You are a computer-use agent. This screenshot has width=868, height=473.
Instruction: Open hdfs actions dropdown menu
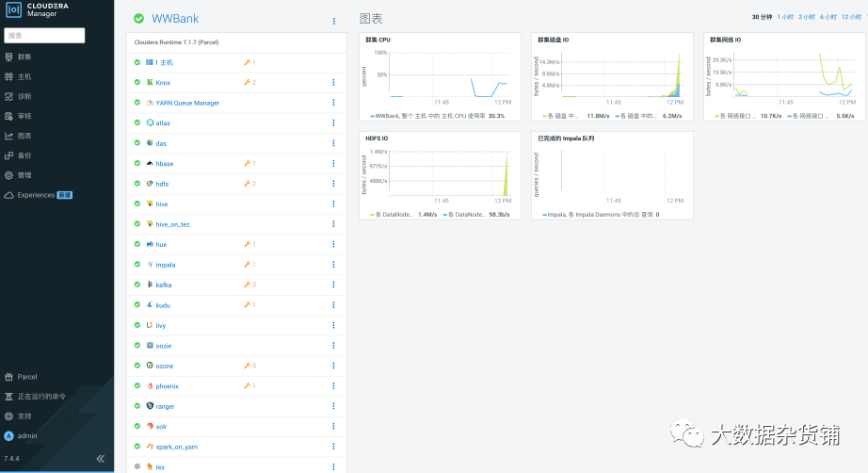(x=333, y=184)
